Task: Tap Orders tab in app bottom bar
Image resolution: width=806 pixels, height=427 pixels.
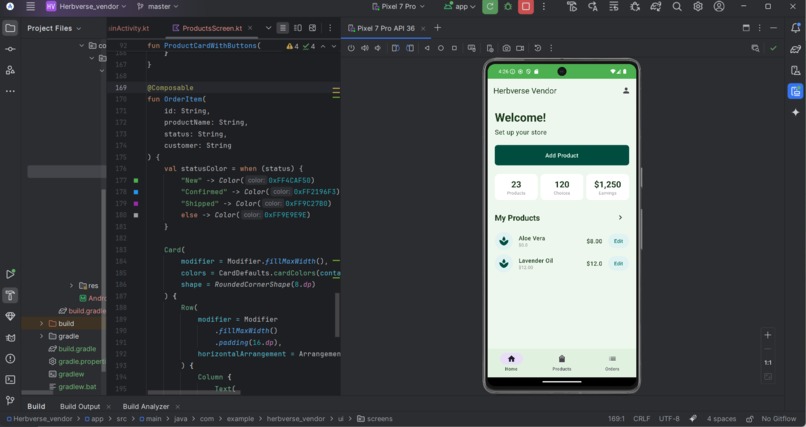Action: (612, 363)
